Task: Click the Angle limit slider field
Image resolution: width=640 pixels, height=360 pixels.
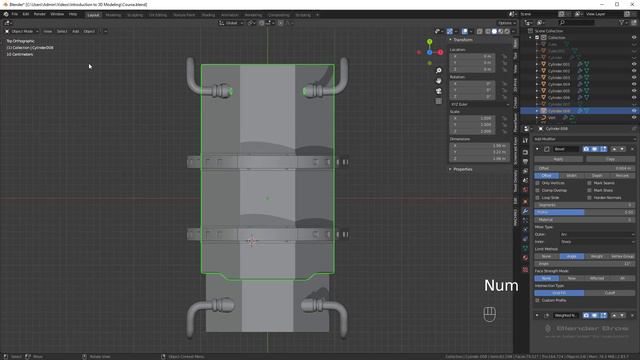Action: click(584, 264)
